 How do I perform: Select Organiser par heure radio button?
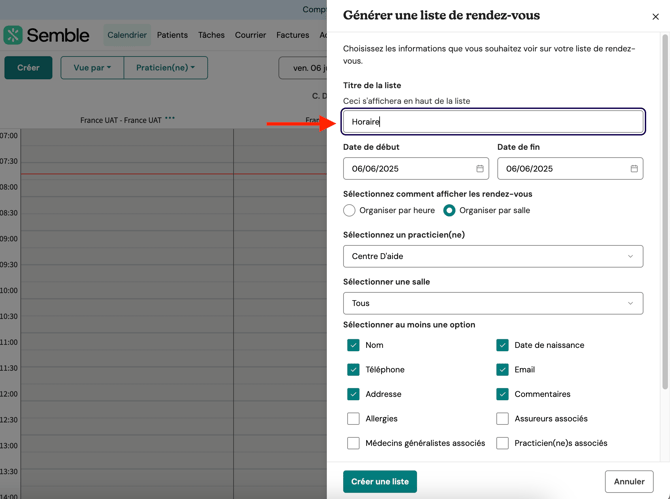point(349,210)
